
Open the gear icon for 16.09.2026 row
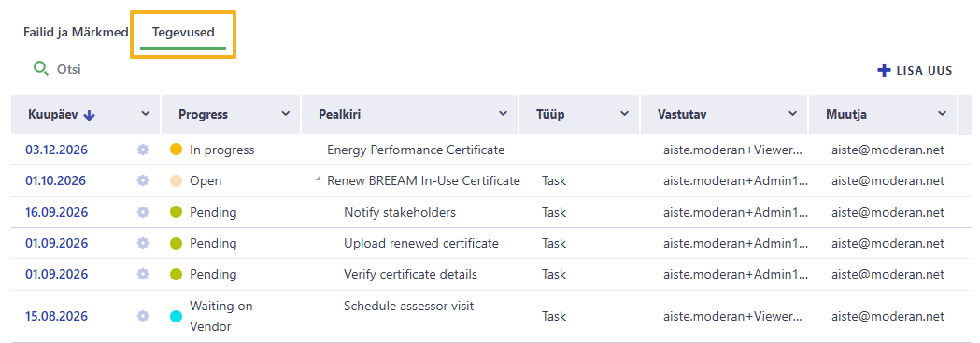[143, 212]
